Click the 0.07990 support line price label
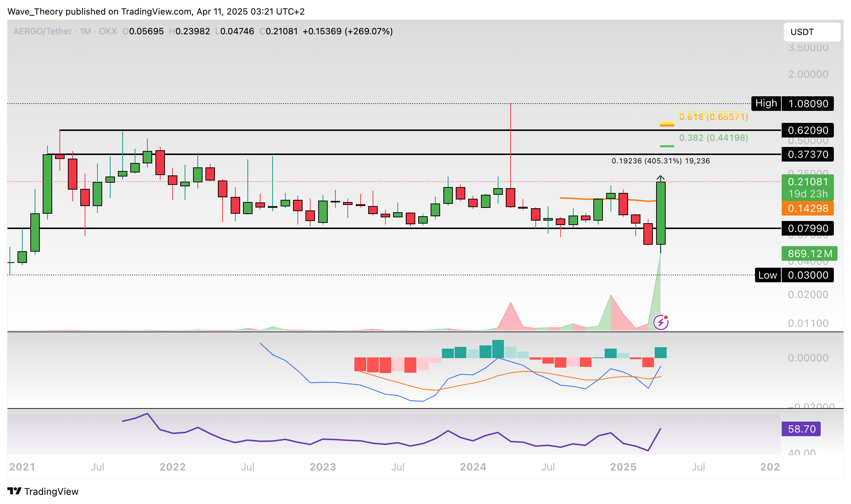 808,229
